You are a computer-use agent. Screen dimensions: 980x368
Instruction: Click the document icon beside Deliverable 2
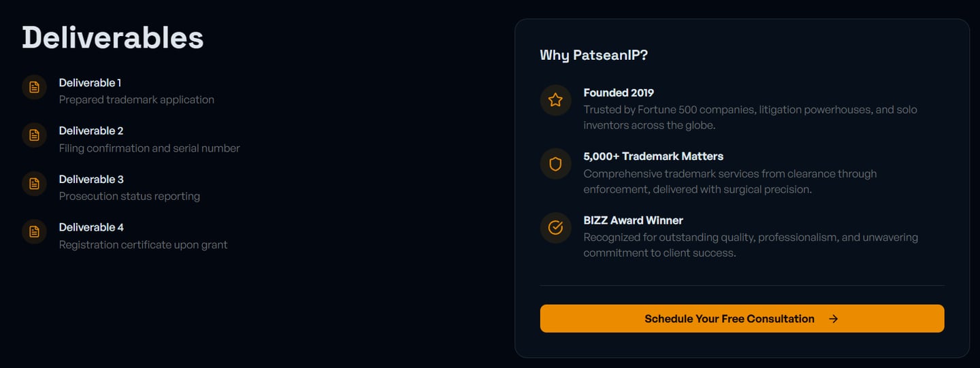(34, 135)
